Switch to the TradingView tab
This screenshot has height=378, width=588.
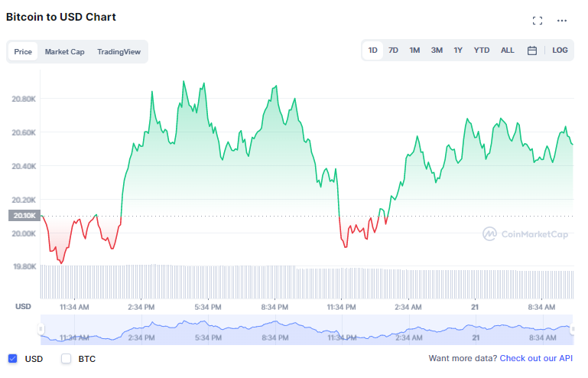pyautogui.click(x=119, y=52)
